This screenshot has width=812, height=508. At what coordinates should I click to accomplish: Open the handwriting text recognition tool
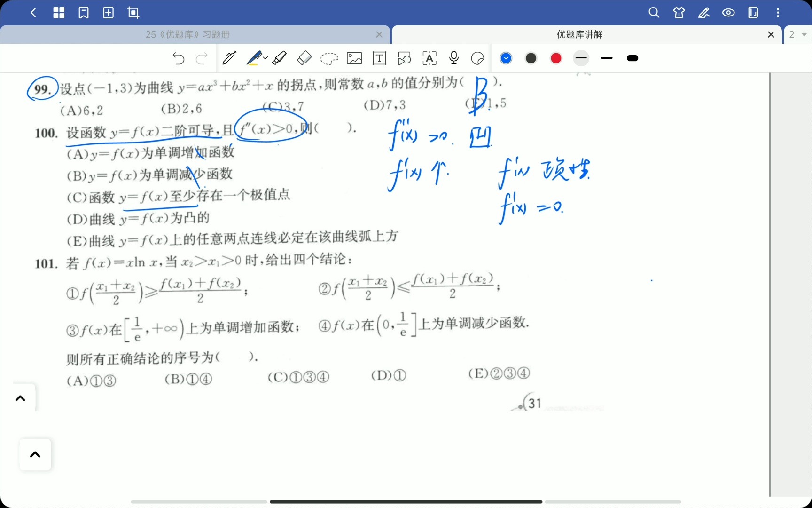(429, 58)
